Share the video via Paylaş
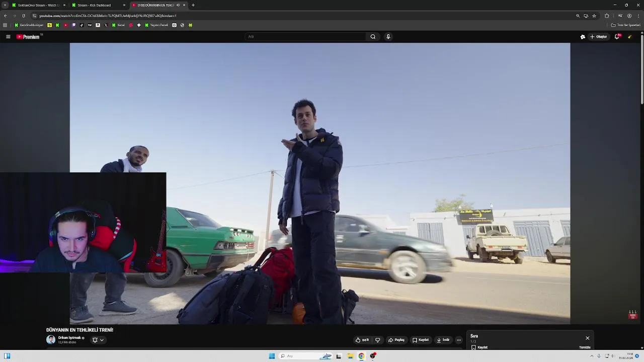This screenshot has width=644, height=362. click(396, 340)
